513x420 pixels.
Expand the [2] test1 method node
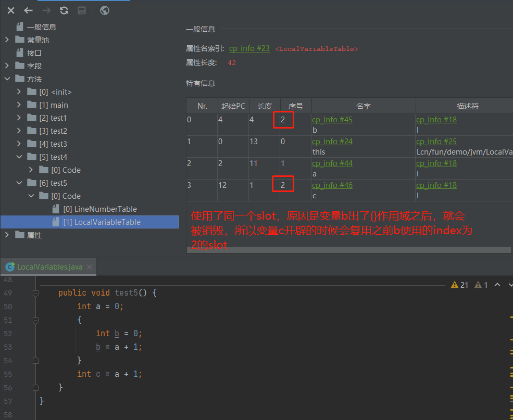coord(19,118)
